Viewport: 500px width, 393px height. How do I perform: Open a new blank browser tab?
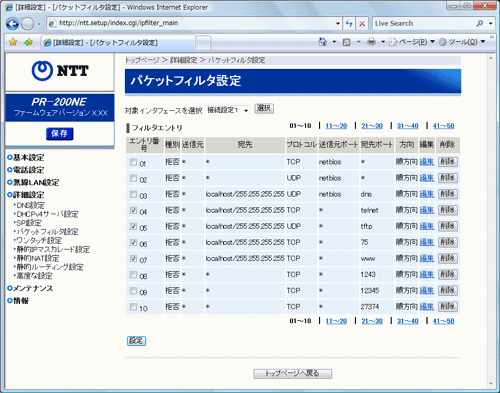(203, 43)
